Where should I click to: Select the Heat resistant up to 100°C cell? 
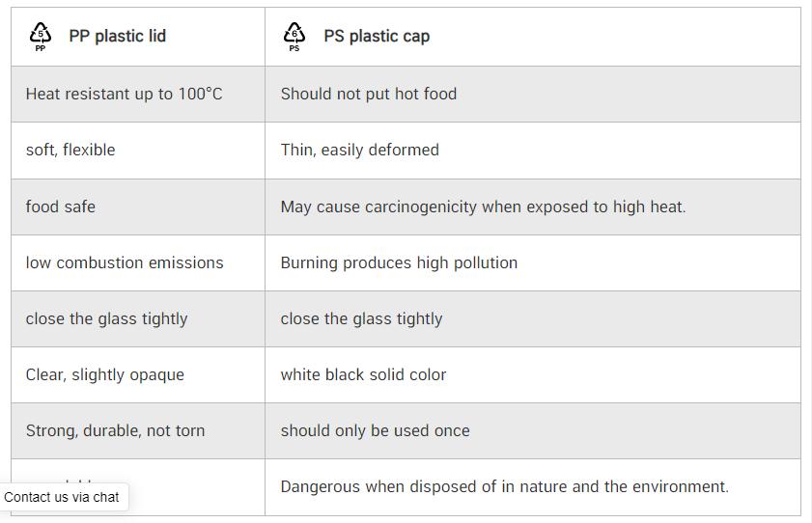[138, 95]
